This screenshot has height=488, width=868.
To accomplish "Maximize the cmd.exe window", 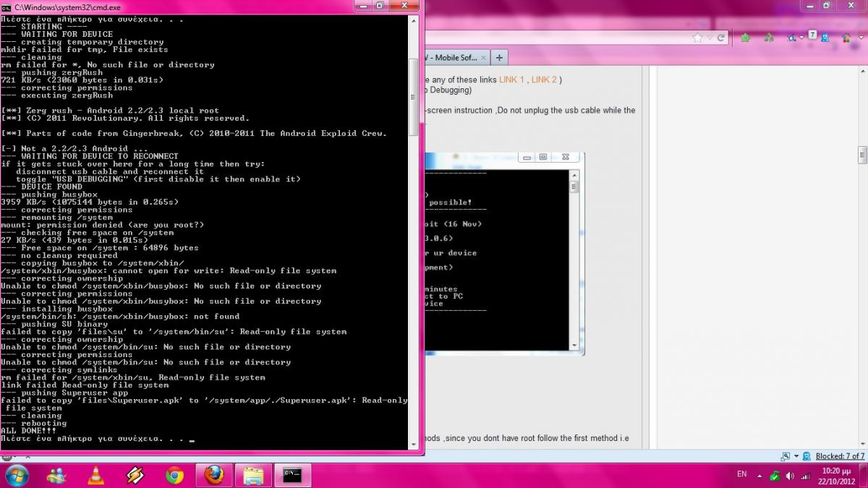I will 380,5.
